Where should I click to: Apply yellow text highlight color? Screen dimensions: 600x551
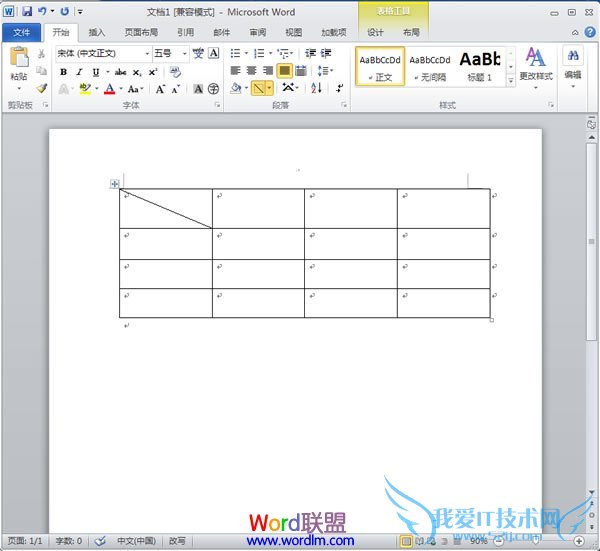(x=85, y=89)
